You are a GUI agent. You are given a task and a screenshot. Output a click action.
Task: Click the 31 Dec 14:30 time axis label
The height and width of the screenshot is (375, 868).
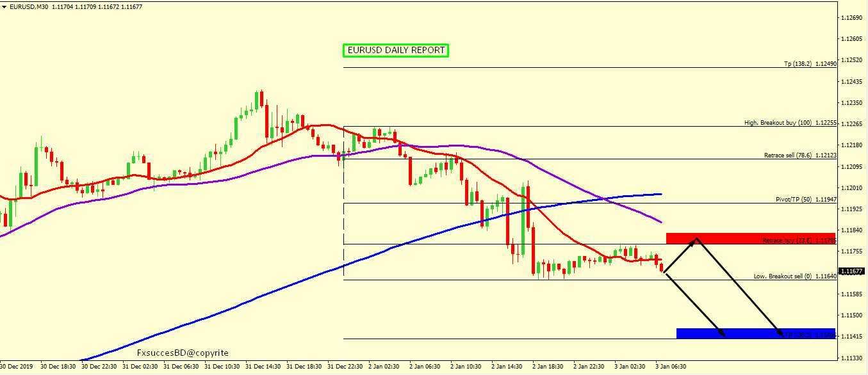265,367
